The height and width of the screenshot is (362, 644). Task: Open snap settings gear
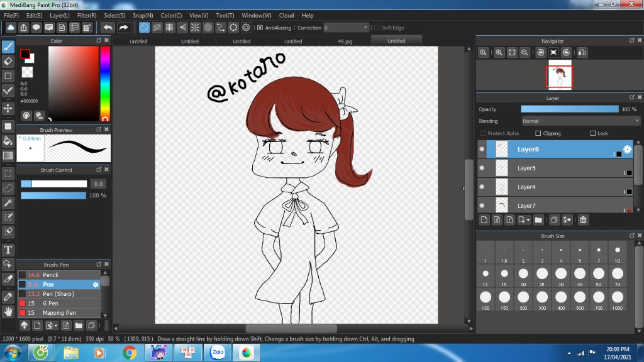(246, 28)
